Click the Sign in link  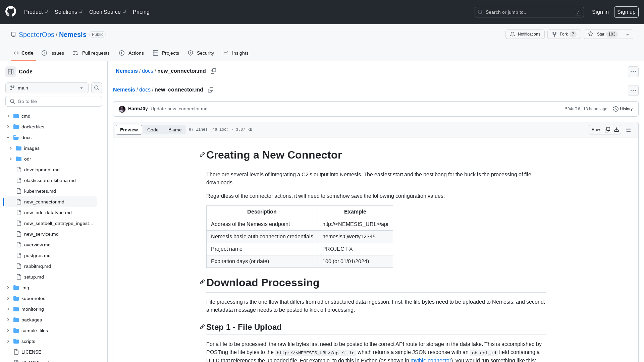click(600, 12)
